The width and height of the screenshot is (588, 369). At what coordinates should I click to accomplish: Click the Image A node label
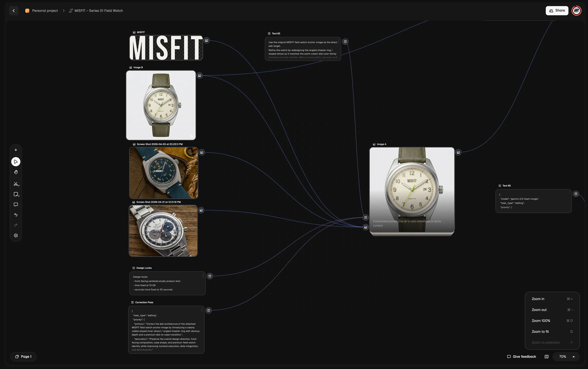382,144
